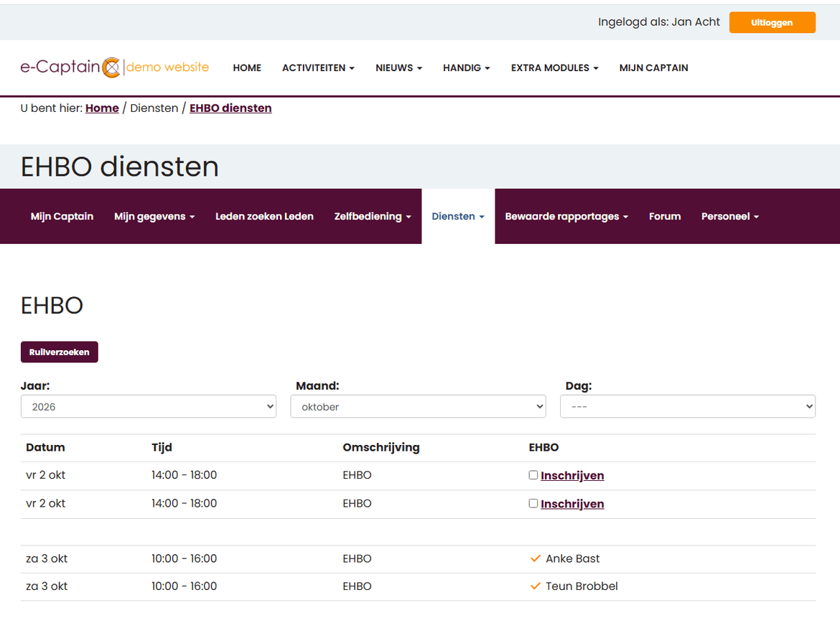Open the Diensten tab dropdown
The width and height of the screenshot is (840, 628).
pos(458,216)
